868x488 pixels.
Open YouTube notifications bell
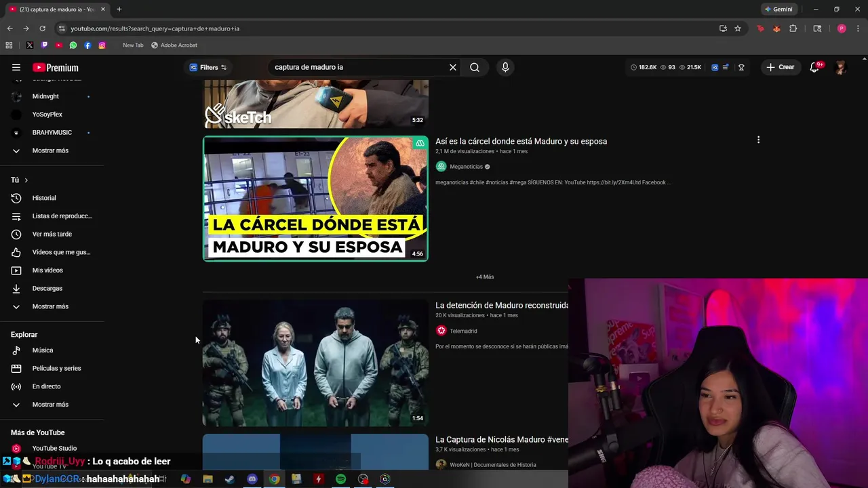[x=814, y=67]
